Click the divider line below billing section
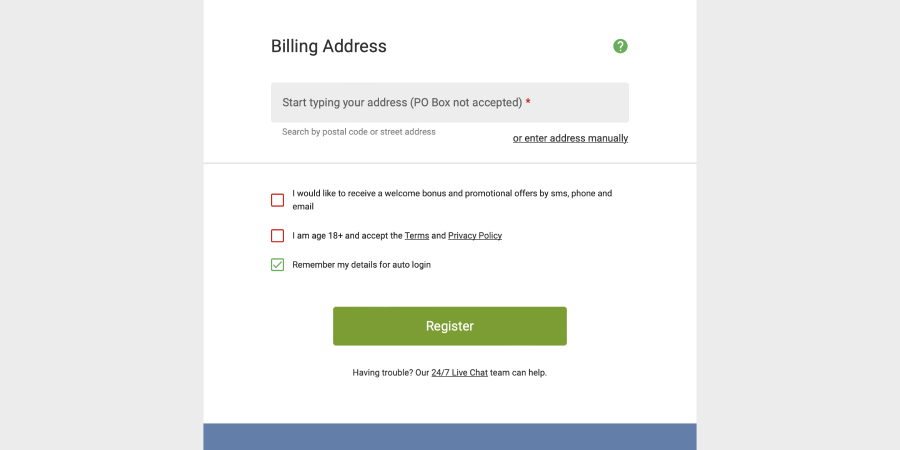This screenshot has width=900, height=450. (449, 163)
